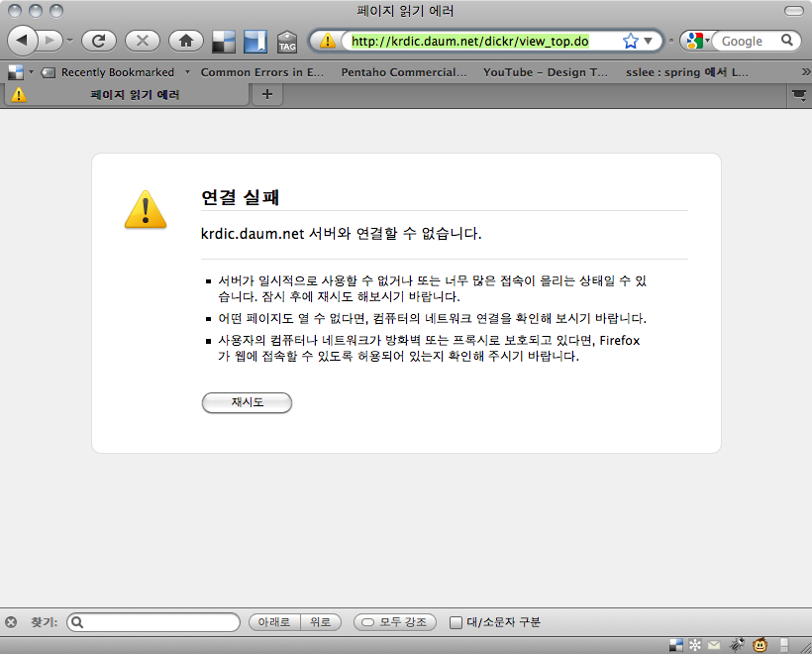This screenshot has width=812, height=654.
Task: Open the address bar history dropdown arrow
Action: tap(649, 41)
